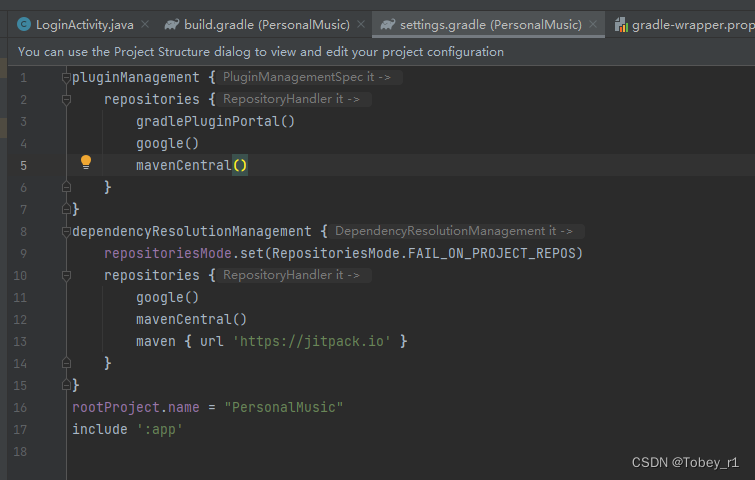Image resolution: width=755 pixels, height=480 pixels.
Task: Click the fold end marker on line 7
Action: [66, 209]
